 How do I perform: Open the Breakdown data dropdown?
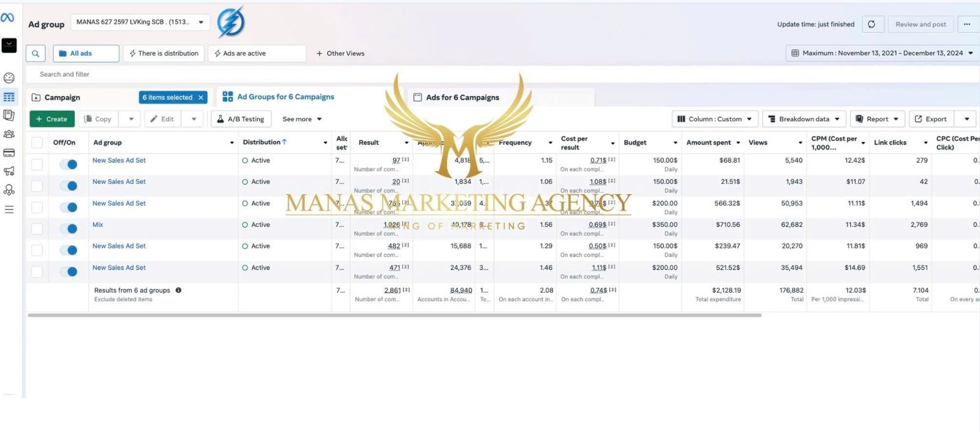[x=804, y=119]
